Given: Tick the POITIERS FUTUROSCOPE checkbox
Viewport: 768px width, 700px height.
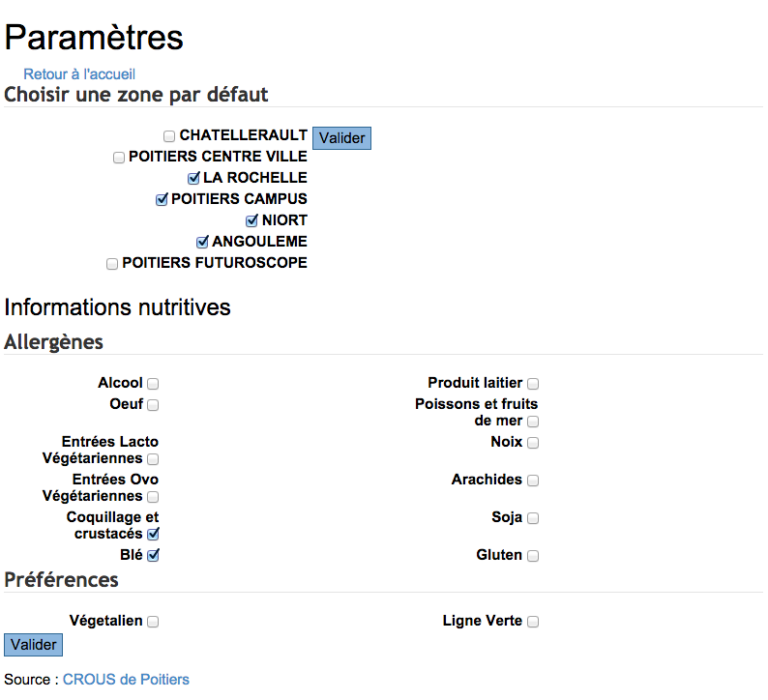Looking at the screenshot, I should tap(112, 264).
